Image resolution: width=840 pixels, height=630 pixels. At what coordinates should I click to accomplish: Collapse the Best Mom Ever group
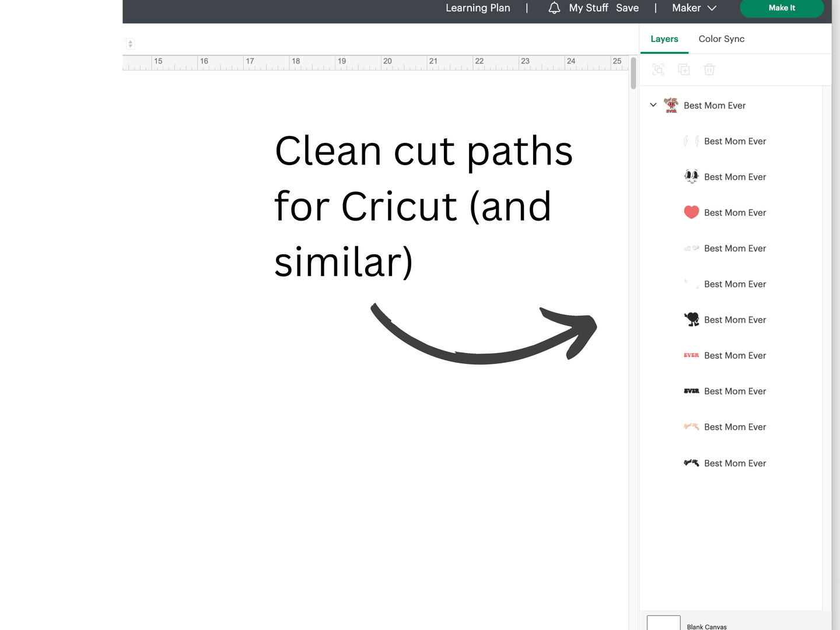pos(653,105)
